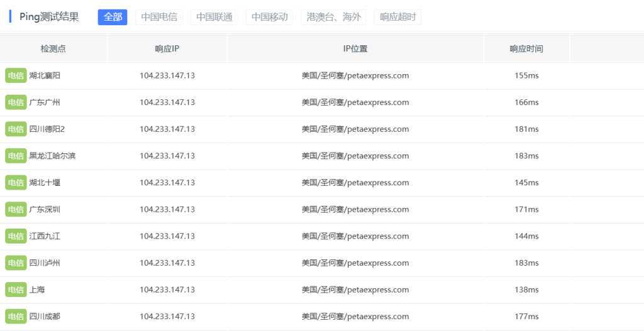Click the 电信 badge beside 广东深圳

tap(16, 210)
